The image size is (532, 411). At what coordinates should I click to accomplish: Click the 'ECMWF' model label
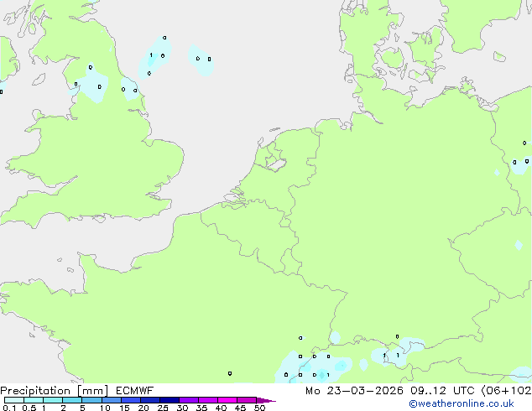click(135, 391)
